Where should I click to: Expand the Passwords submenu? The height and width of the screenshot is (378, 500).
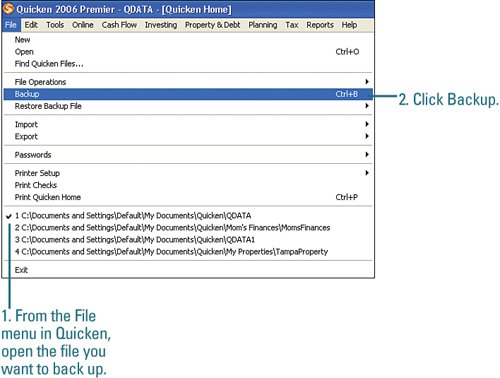click(188, 155)
